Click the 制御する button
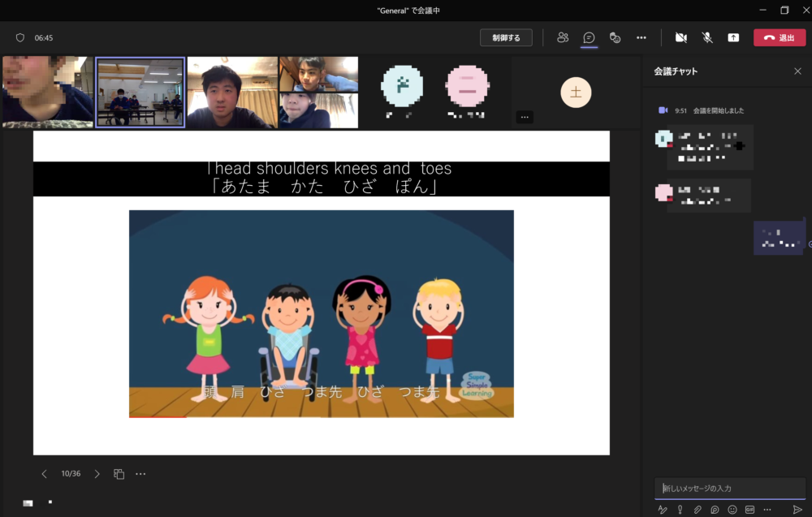This screenshot has width=812, height=517. [506, 37]
